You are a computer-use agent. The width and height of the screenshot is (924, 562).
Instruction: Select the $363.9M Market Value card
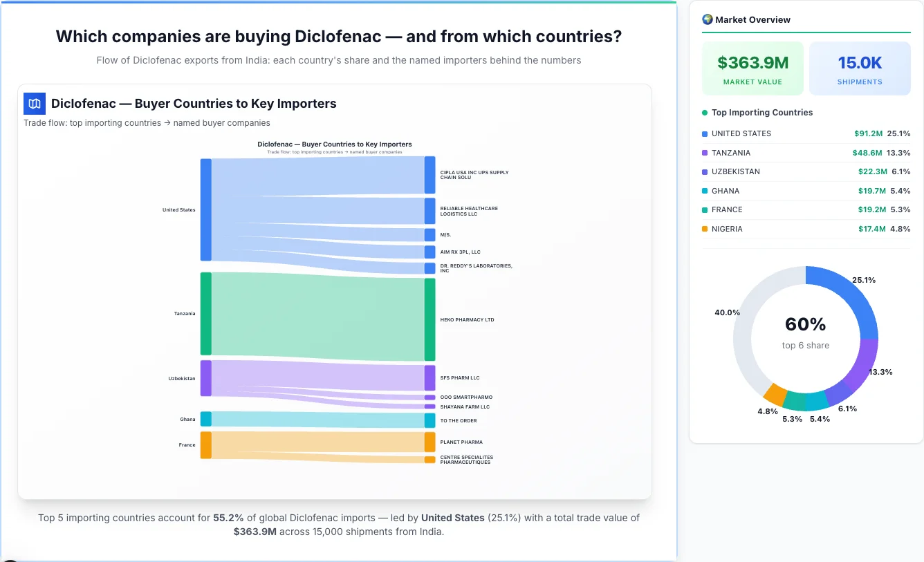[752, 68]
